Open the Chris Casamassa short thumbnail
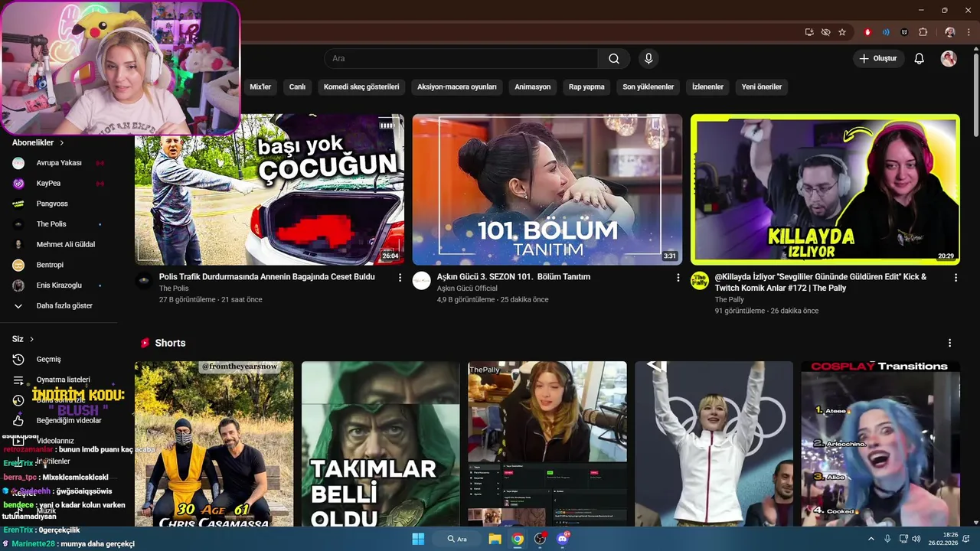Image resolution: width=980 pixels, height=551 pixels. click(214, 444)
